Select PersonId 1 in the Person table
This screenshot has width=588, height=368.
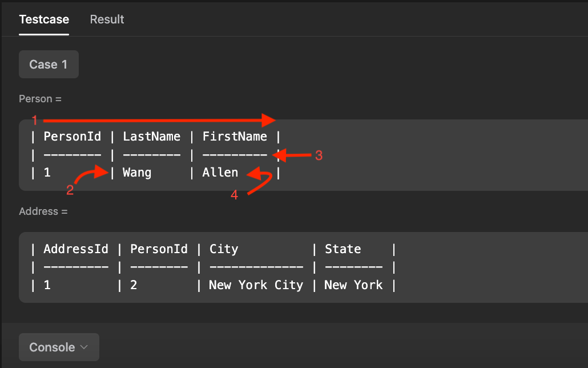tap(47, 172)
